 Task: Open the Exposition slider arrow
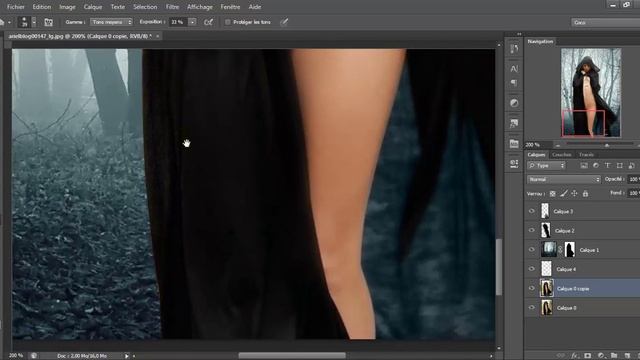(x=192, y=22)
